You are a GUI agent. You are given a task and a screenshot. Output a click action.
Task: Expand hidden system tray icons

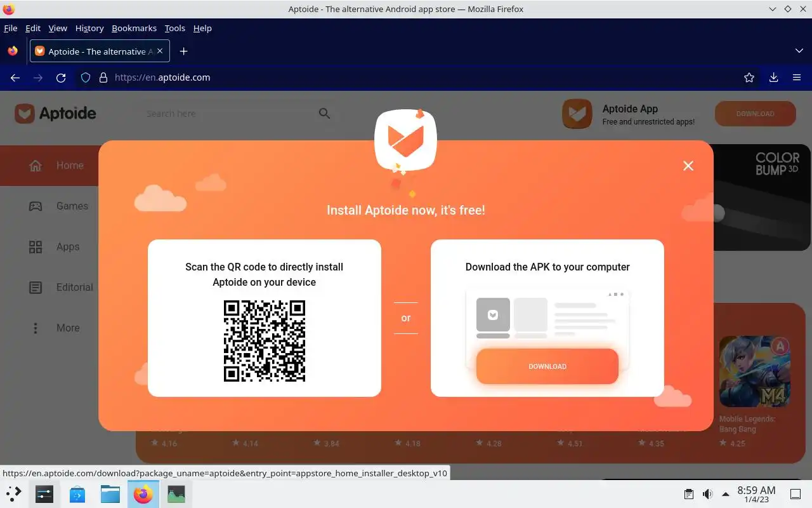(725, 494)
